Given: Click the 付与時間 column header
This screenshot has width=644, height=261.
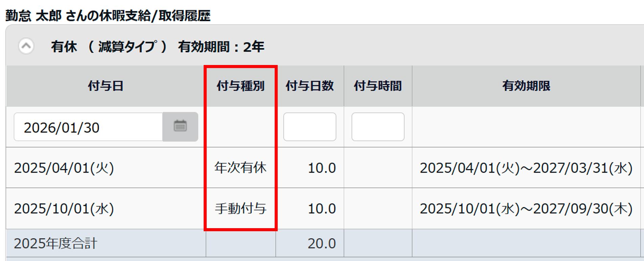Looking at the screenshot, I should coord(378,86).
